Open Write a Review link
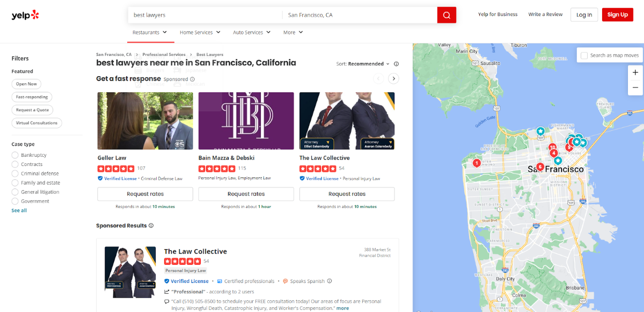 pyautogui.click(x=545, y=14)
